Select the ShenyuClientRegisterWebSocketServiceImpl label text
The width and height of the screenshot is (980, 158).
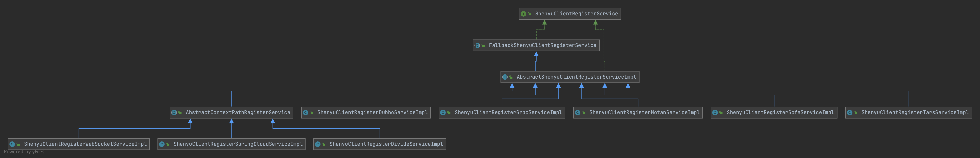point(85,144)
